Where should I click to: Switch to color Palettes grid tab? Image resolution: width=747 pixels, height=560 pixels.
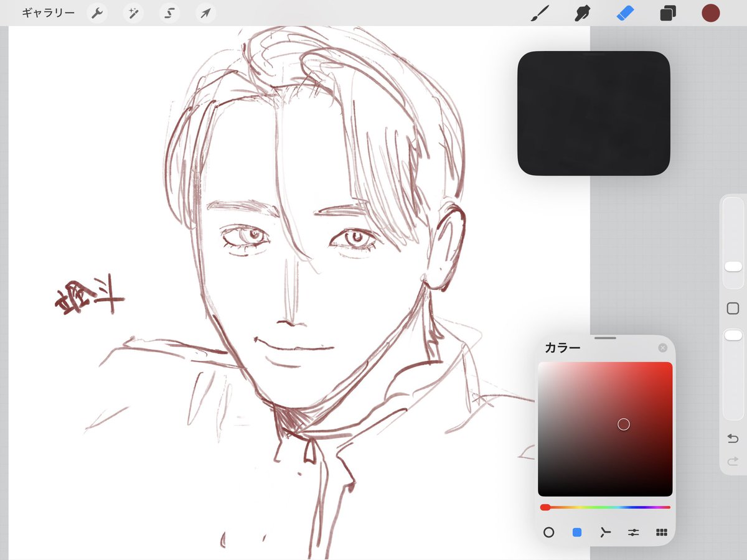662,533
